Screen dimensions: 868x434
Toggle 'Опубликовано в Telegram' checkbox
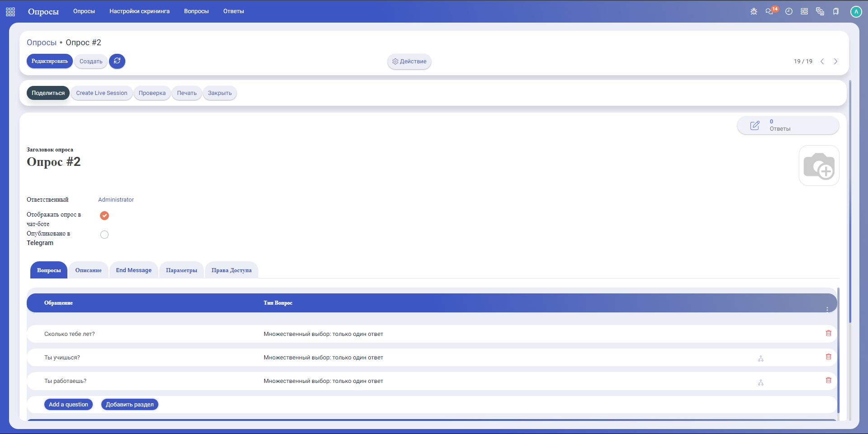coord(104,235)
